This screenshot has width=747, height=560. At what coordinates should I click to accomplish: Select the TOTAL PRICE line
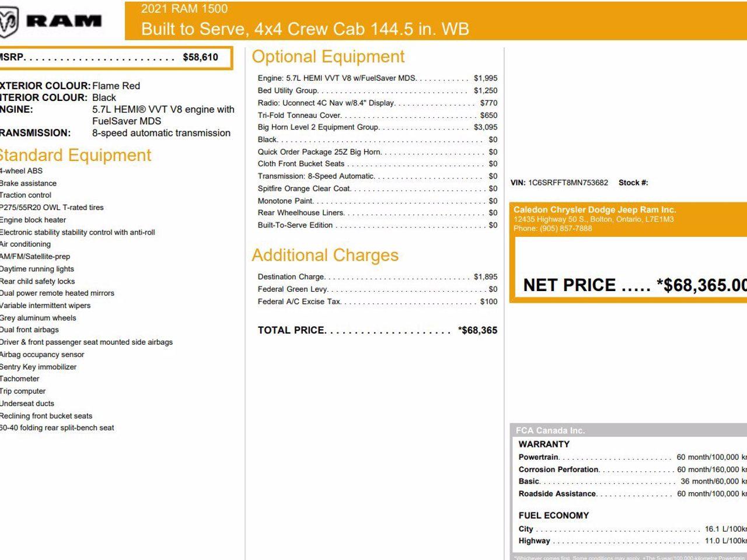point(377,330)
